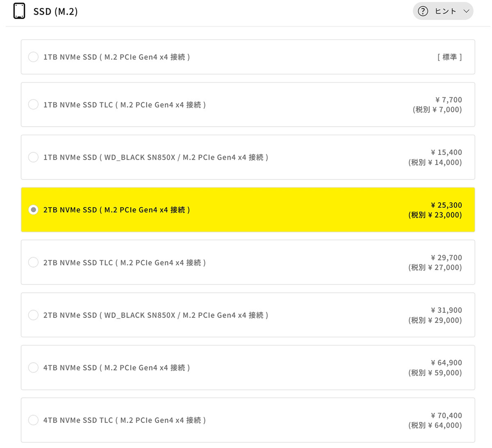Pick 4TB NVMe SSD TLC radio button
Viewport: 492px width, 448px height.
[x=33, y=420]
